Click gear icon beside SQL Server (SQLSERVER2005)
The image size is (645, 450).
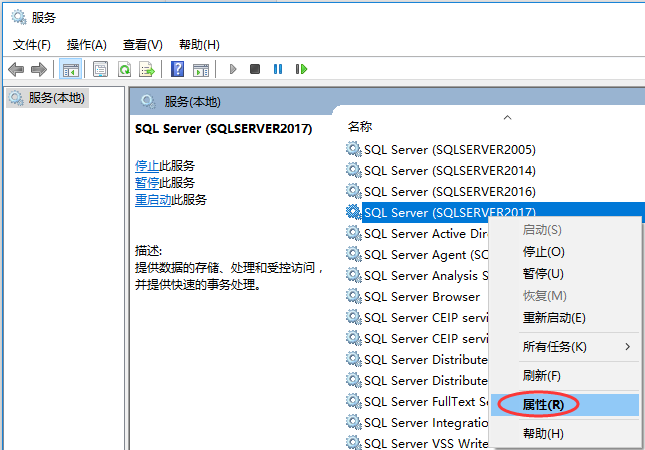pyautogui.click(x=353, y=149)
